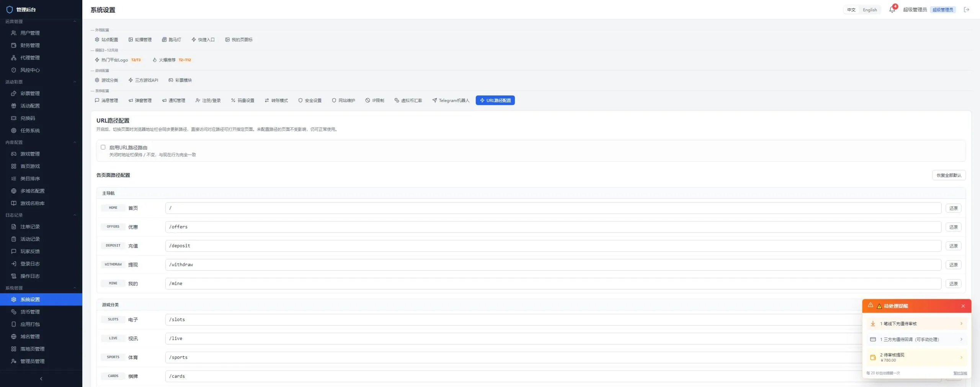Open 财务管理 in the sidebar

41,45
